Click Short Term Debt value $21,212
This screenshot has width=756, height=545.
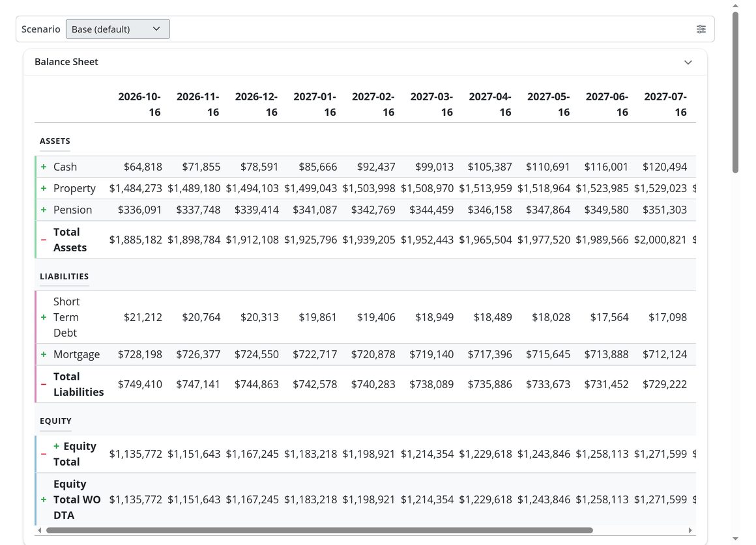(x=143, y=317)
